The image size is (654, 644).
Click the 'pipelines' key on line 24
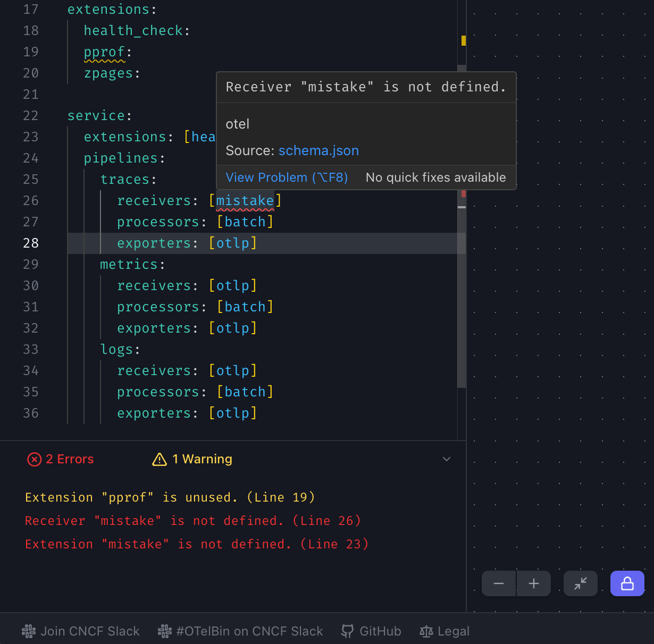point(121,158)
